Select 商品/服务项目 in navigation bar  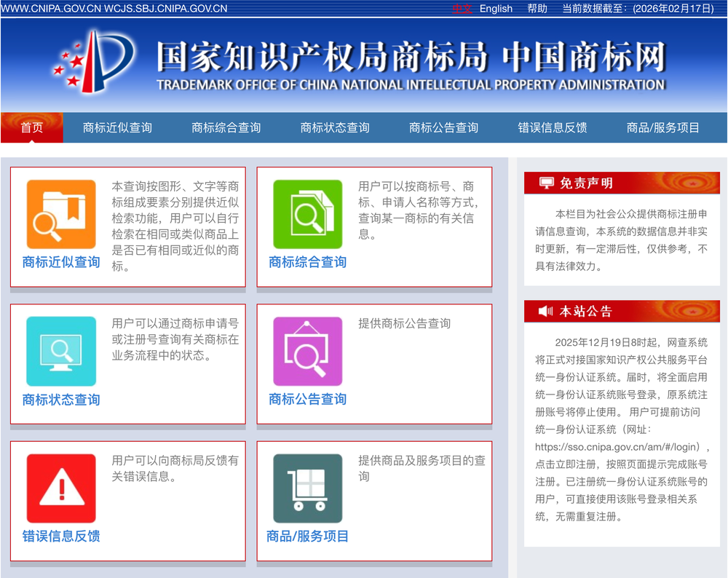coord(662,127)
